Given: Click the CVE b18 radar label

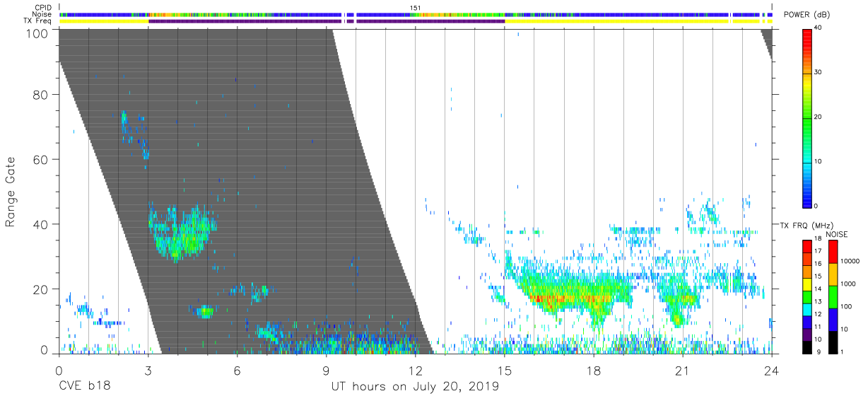Looking at the screenshot, I should pyautogui.click(x=83, y=387).
